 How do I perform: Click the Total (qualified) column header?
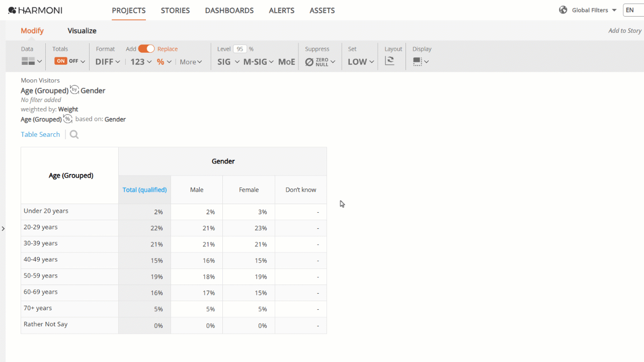coord(145,190)
